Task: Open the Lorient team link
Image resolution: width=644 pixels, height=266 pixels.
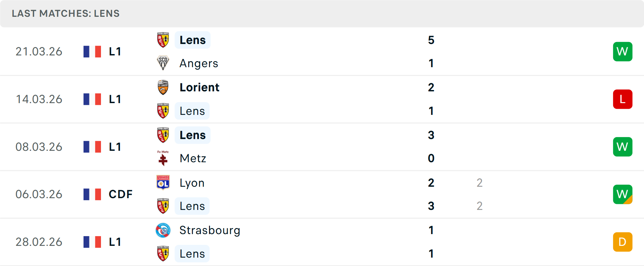Action: [200, 87]
